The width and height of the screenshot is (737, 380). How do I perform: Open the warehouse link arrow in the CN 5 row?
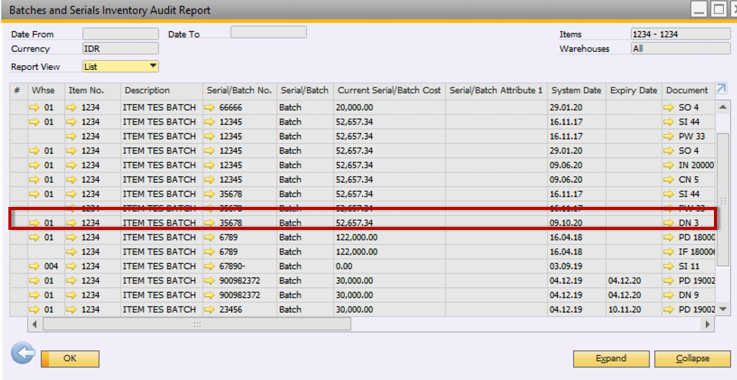35,180
